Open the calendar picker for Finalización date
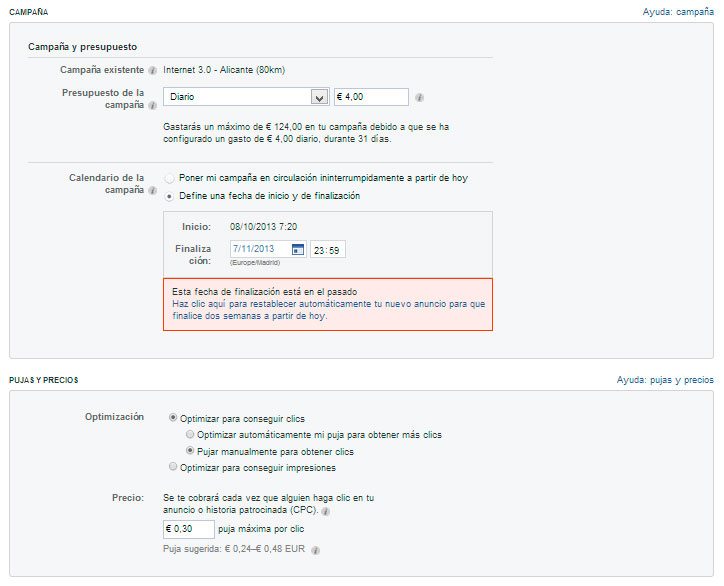 point(298,249)
